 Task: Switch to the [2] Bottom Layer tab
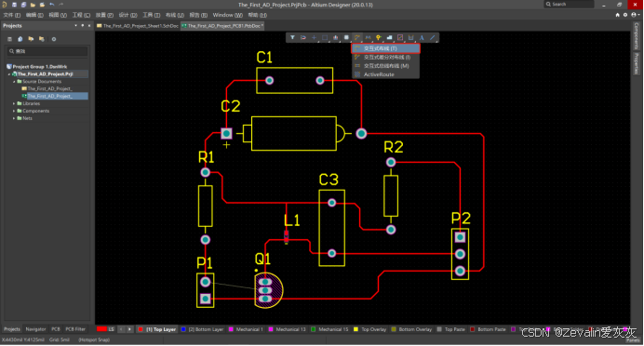(202, 329)
